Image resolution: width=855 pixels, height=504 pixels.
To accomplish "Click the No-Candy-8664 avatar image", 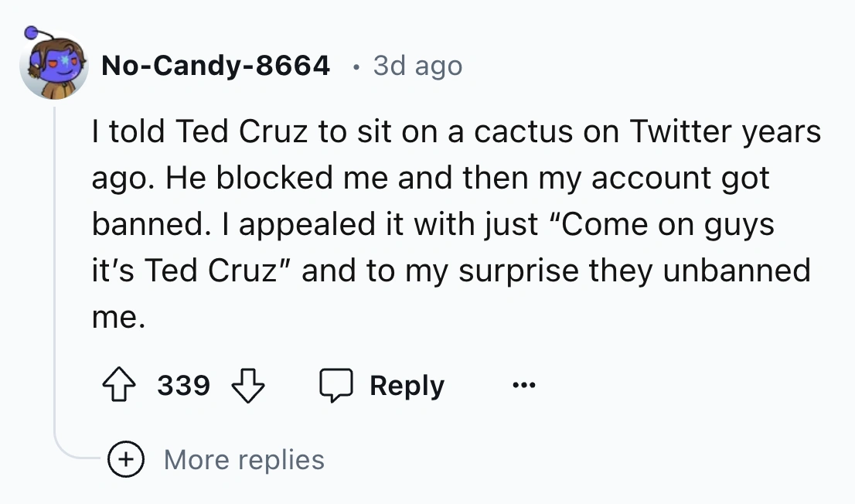I will click(54, 68).
